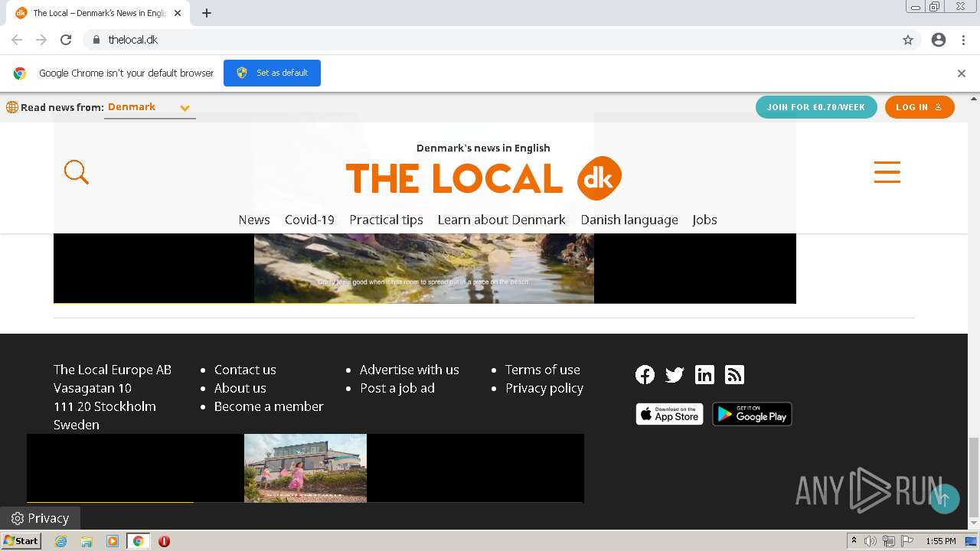Open the orange hamburger menu
Viewport: 980px width, 551px height.
click(887, 171)
